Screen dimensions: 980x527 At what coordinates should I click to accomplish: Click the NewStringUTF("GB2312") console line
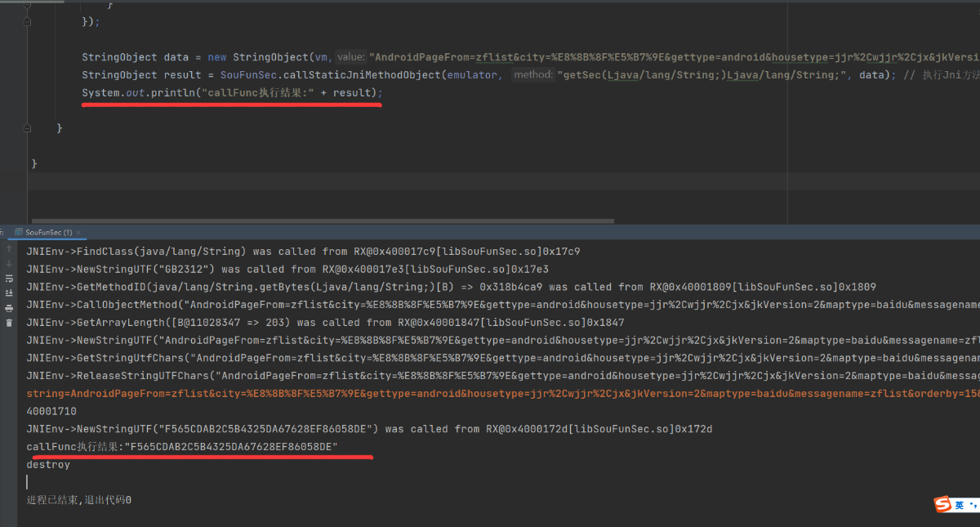(287, 269)
